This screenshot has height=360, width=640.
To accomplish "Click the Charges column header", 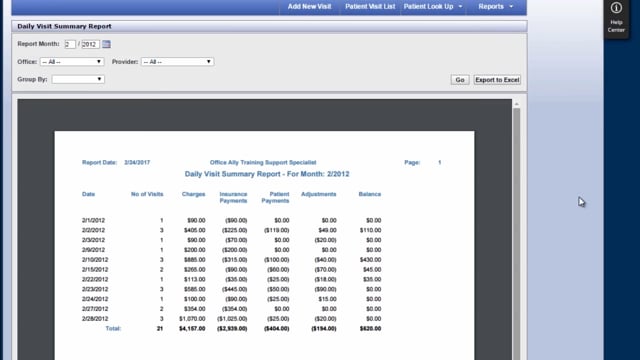I will 193,194.
